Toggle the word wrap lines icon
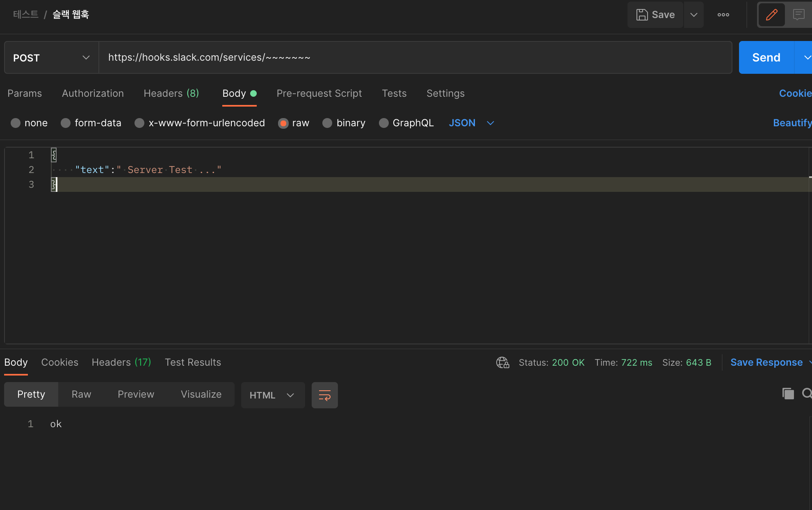Viewport: 812px width, 510px height. click(324, 395)
